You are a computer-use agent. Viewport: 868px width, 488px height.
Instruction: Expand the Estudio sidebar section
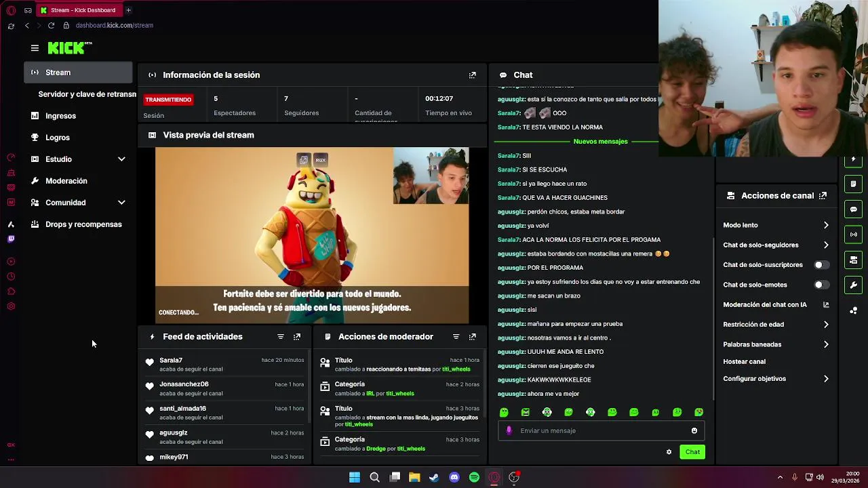tap(121, 159)
